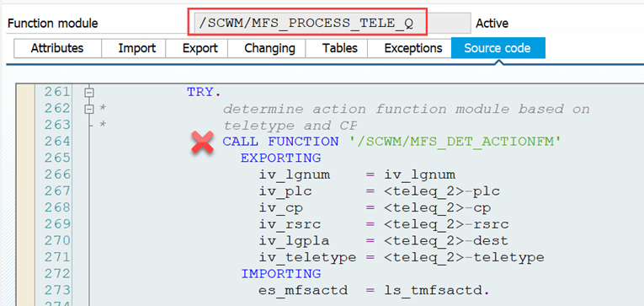Click the CALL FUNCTION keyword on line 264
The height and width of the screenshot is (306, 644).
(280, 142)
